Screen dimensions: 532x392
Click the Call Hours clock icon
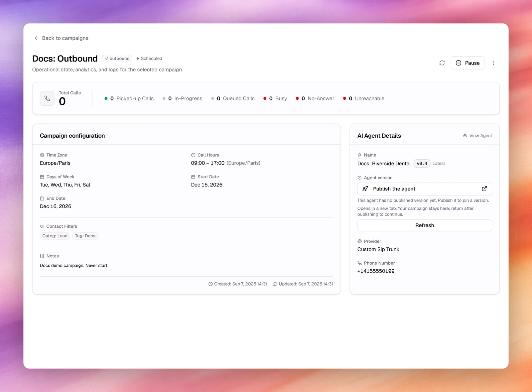click(x=193, y=155)
